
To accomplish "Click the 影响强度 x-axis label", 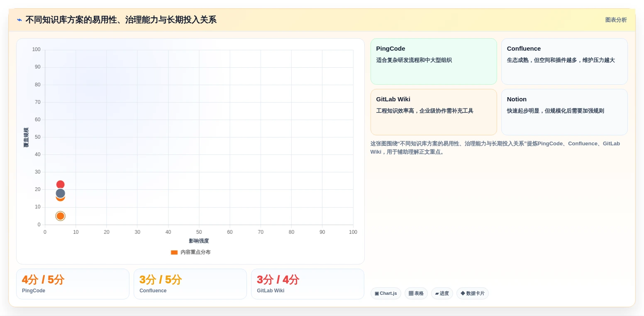I will [x=199, y=241].
